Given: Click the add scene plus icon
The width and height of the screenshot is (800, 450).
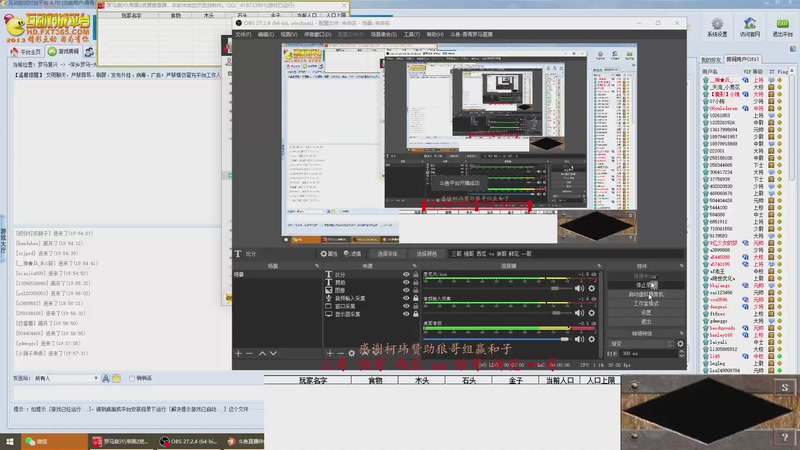Looking at the screenshot, I should (238, 353).
